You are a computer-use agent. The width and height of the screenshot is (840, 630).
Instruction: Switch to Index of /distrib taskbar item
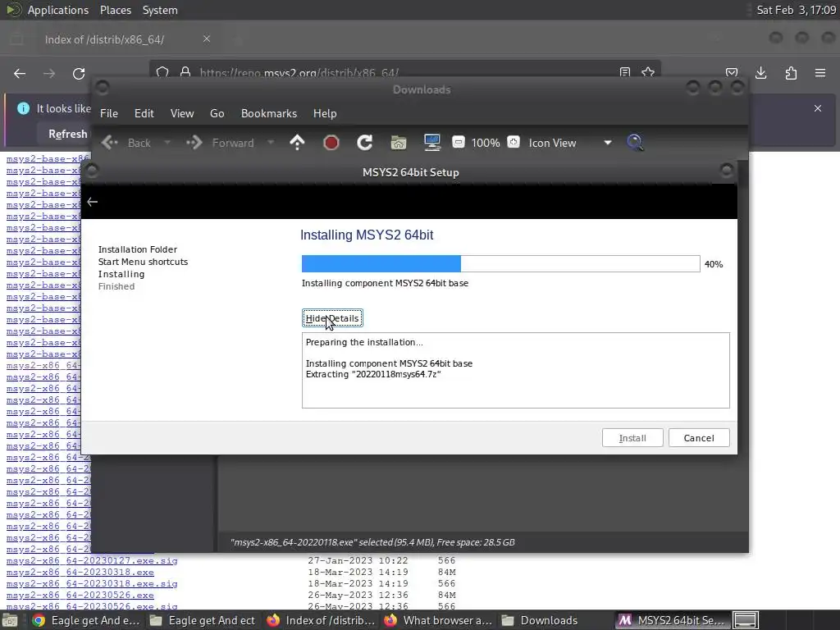(322, 620)
